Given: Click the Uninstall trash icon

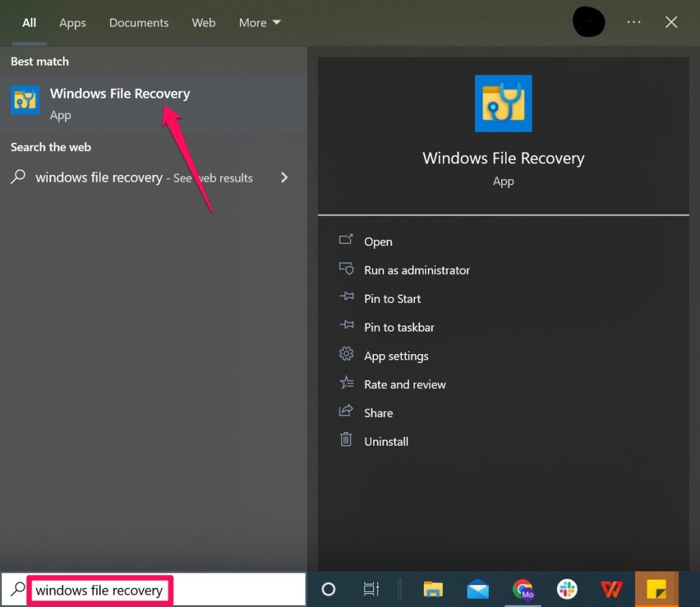Looking at the screenshot, I should (x=345, y=441).
